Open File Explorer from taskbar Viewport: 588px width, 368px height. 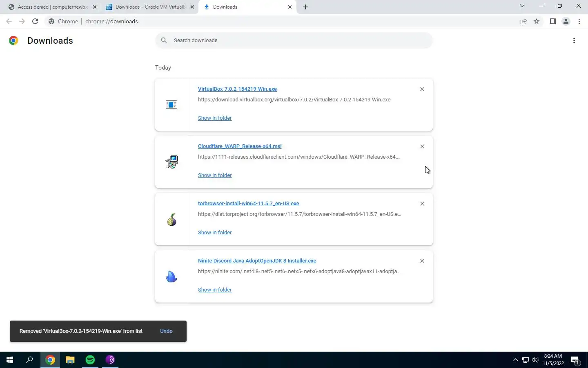pyautogui.click(x=70, y=360)
